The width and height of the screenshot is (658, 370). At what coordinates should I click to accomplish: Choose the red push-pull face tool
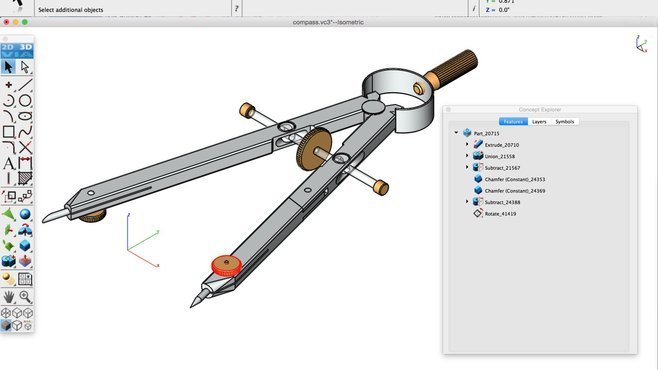[25, 261]
